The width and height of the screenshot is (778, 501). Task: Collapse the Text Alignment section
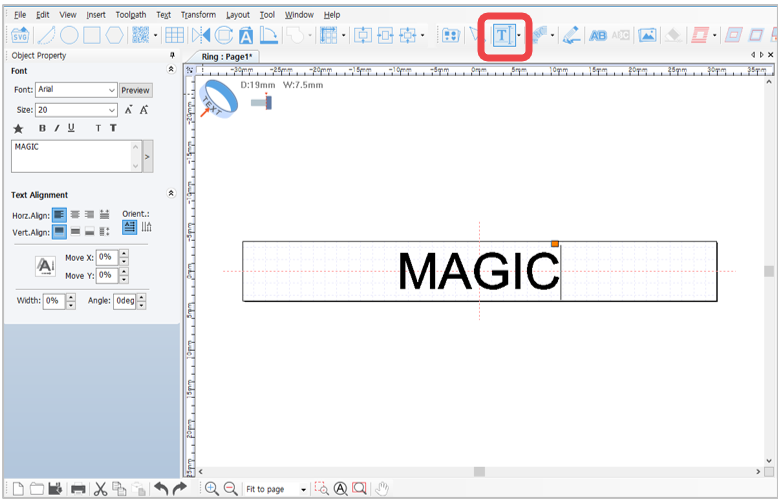171,193
